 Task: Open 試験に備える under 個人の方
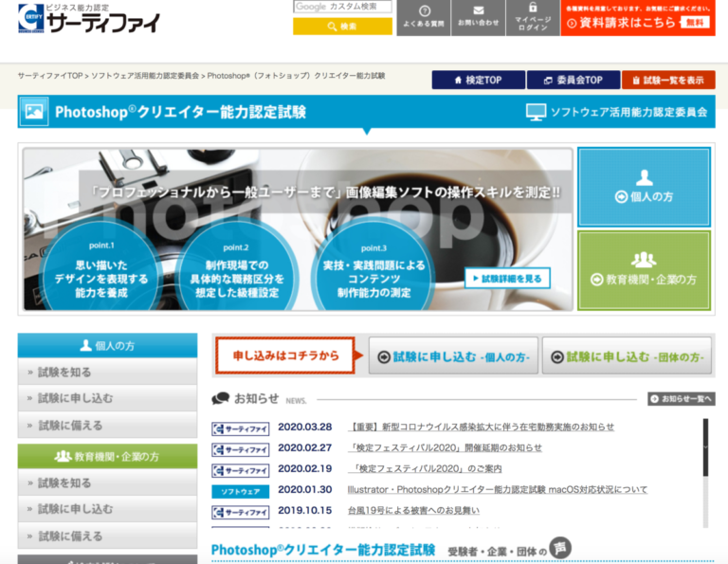[107, 425]
